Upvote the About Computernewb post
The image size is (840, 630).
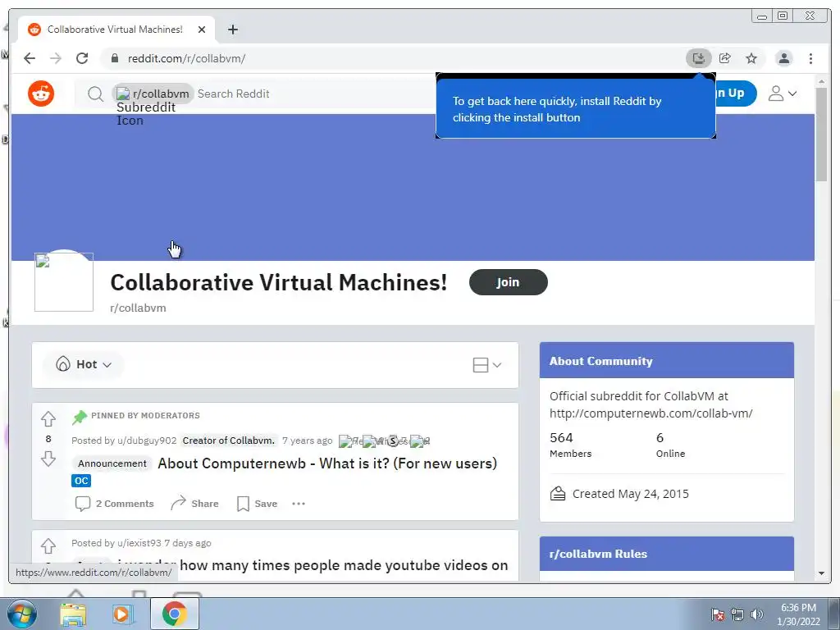point(48,418)
